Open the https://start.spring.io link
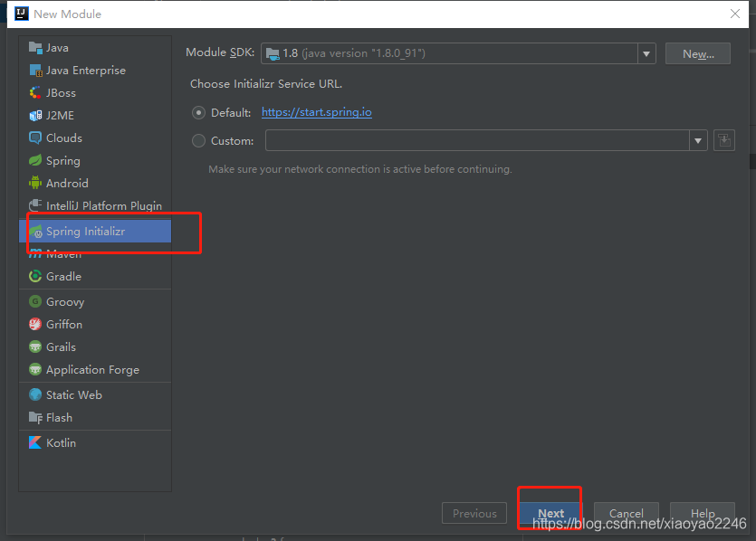The width and height of the screenshot is (756, 541). pyautogui.click(x=316, y=112)
